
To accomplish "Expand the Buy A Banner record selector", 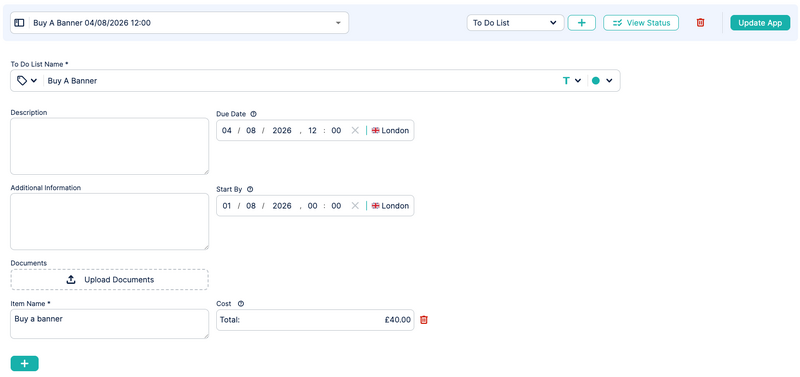I will pos(179,23).
